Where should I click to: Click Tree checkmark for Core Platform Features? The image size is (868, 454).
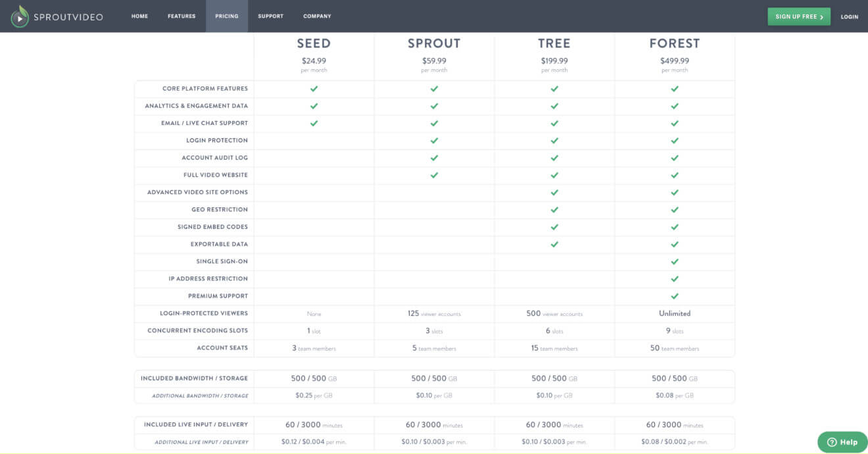pyautogui.click(x=554, y=89)
